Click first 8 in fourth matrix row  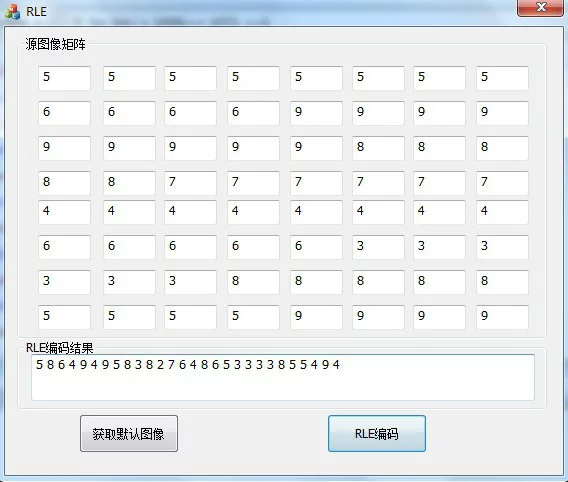[x=64, y=183]
